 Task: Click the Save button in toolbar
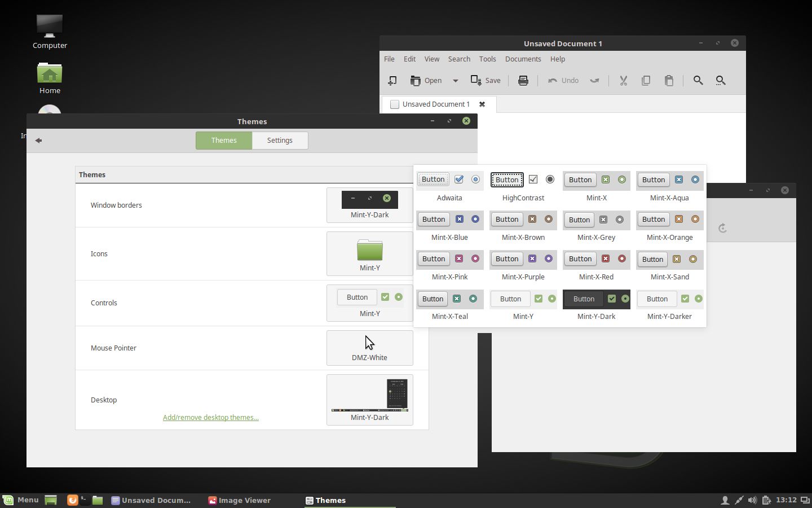pyautogui.click(x=486, y=81)
